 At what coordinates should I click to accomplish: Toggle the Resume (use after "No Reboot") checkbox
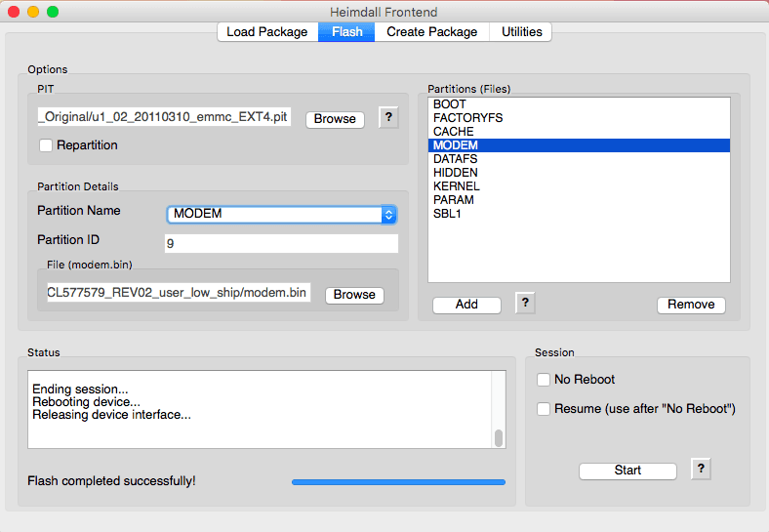(544, 409)
